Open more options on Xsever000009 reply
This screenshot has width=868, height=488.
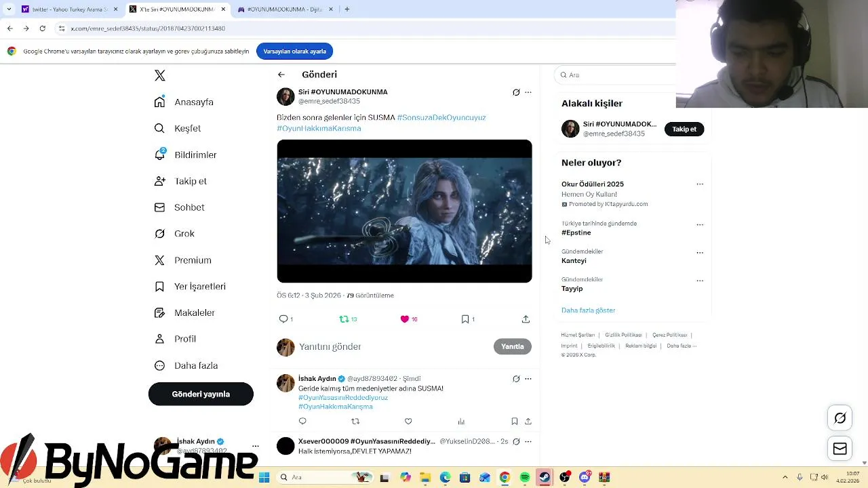pyautogui.click(x=528, y=441)
